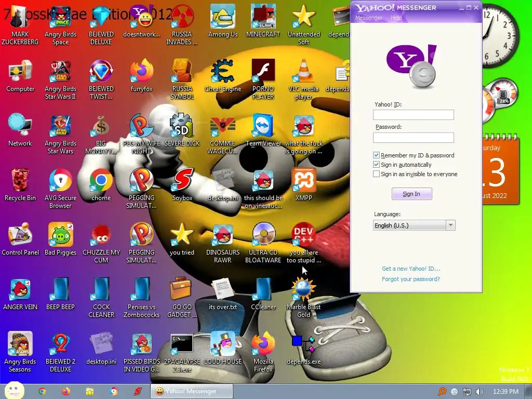
Task: Open Unattended Soft star icon
Action: point(303,24)
